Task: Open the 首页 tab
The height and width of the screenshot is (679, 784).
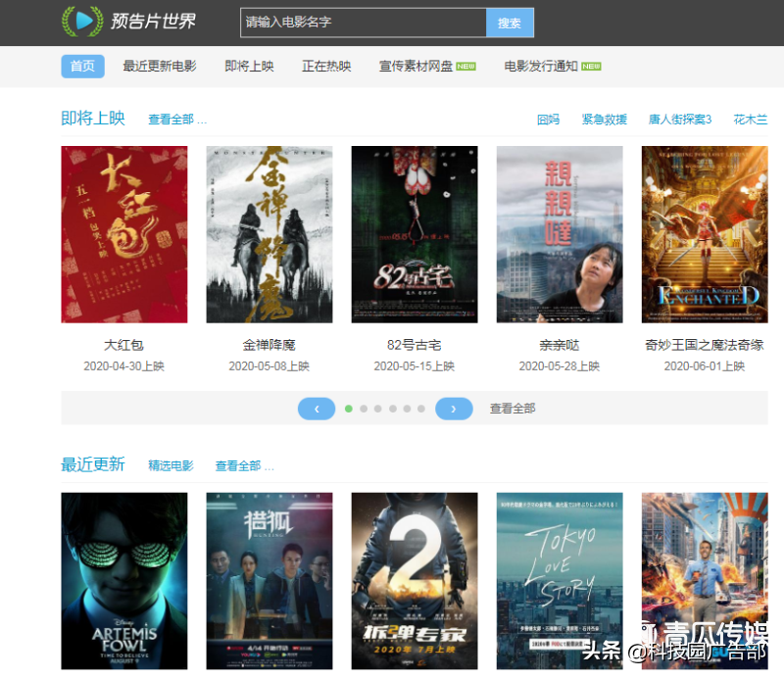Action: pos(82,66)
